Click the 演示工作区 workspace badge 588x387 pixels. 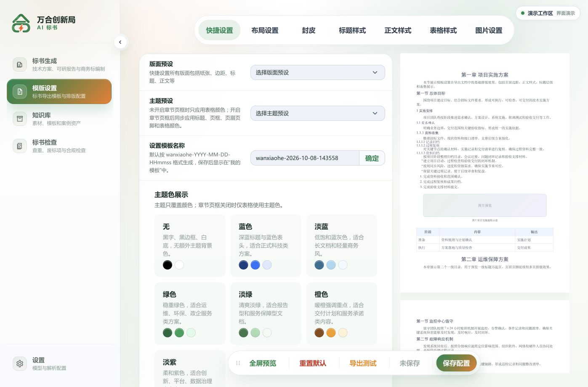coord(548,13)
